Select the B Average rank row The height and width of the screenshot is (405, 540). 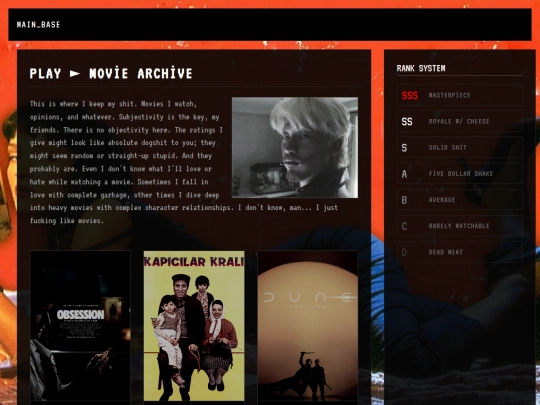click(460, 200)
